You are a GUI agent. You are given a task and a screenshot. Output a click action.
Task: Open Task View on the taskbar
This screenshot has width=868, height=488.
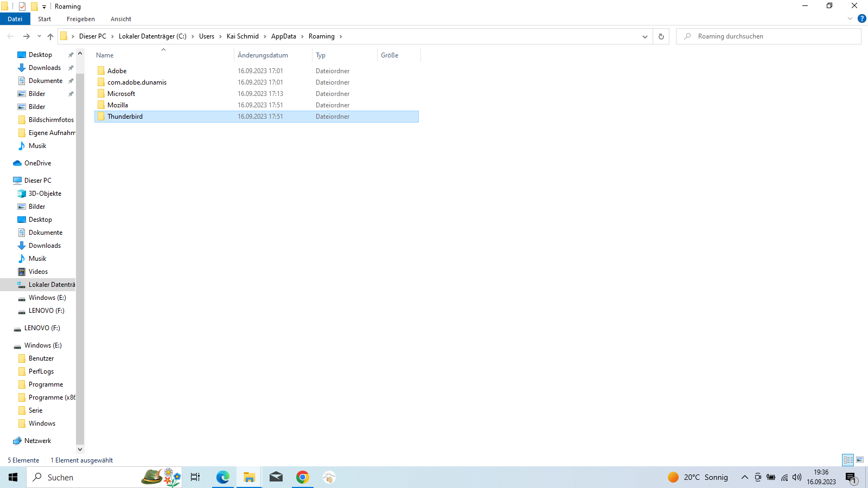click(195, 477)
